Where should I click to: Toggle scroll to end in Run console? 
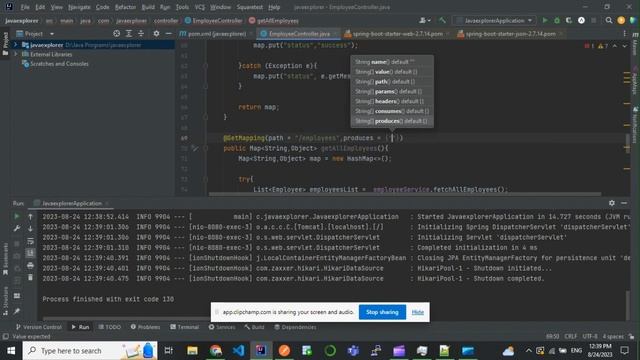[x=30, y=253]
